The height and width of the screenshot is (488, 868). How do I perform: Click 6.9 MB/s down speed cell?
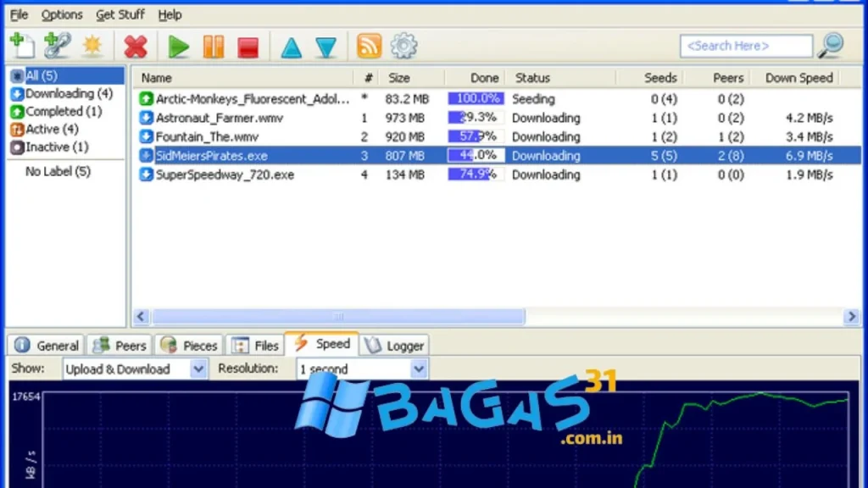tap(809, 156)
